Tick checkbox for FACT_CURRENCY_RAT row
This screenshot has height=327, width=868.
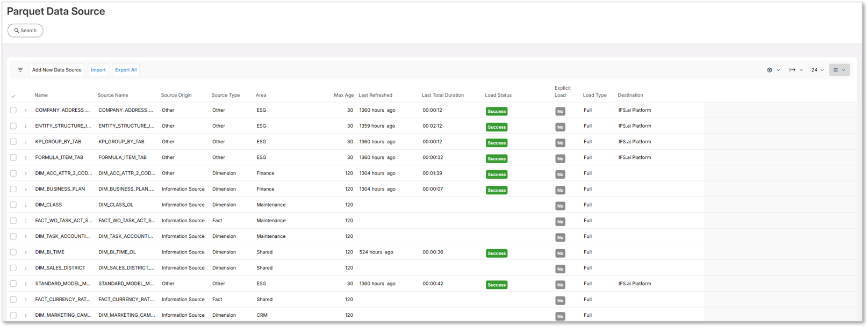click(x=13, y=299)
